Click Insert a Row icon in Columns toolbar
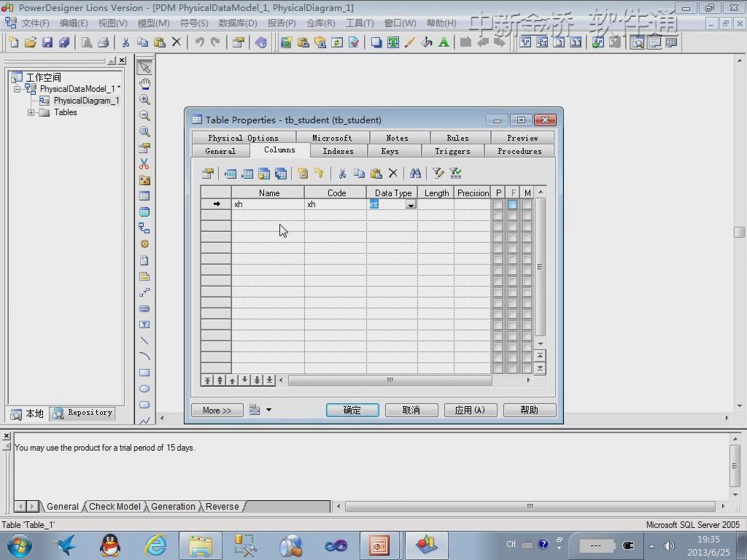The width and height of the screenshot is (747, 560). (x=230, y=174)
